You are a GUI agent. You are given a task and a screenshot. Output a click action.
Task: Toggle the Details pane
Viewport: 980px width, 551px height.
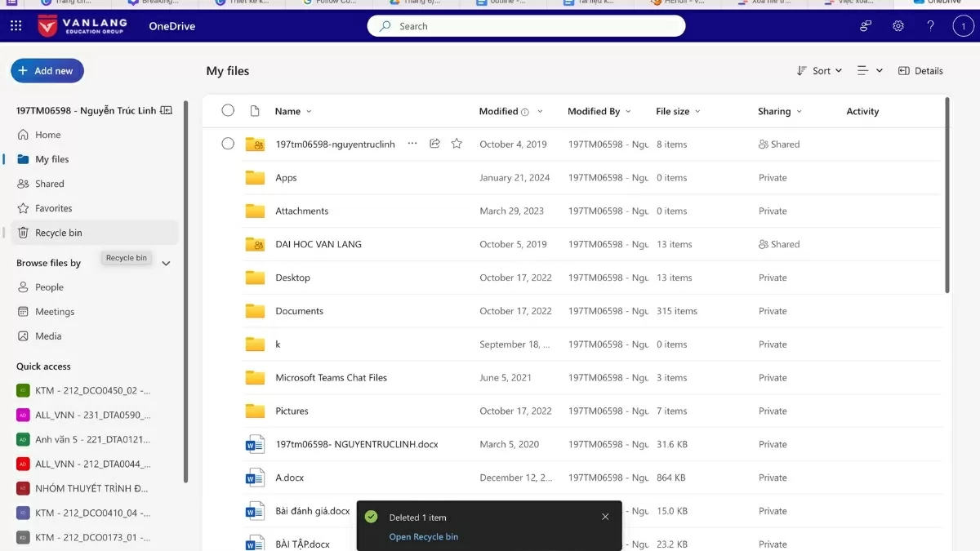pos(920,71)
